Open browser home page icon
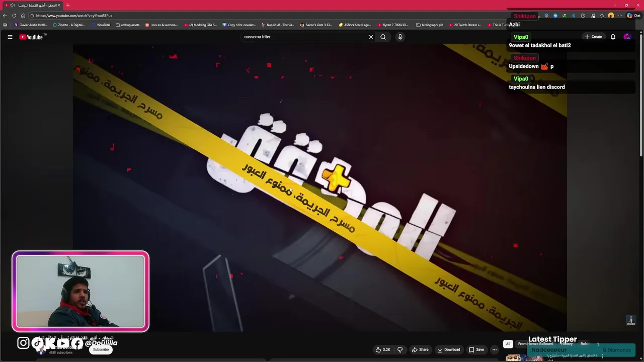This screenshot has width=644, height=362. pyautogui.click(x=23, y=16)
